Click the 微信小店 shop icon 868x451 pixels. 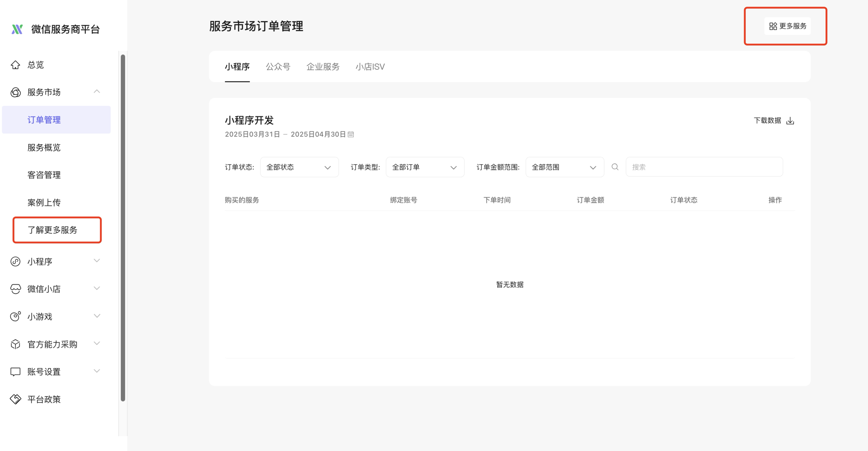tap(15, 289)
